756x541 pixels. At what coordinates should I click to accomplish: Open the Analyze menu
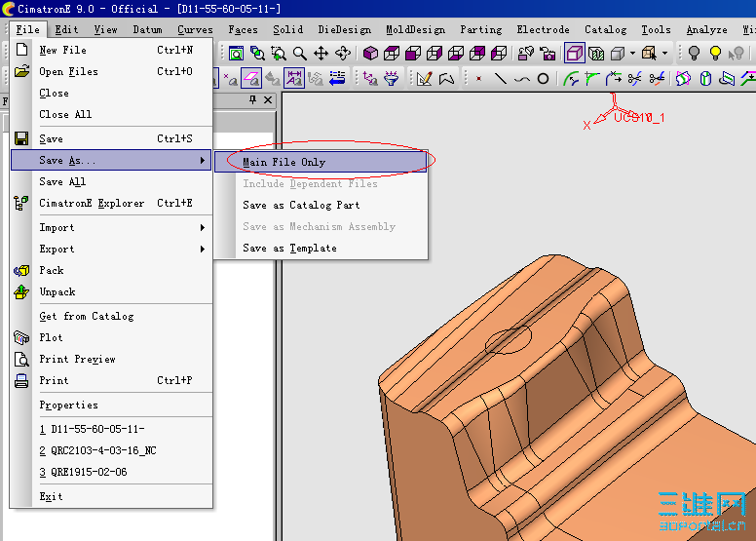[706, 29]
